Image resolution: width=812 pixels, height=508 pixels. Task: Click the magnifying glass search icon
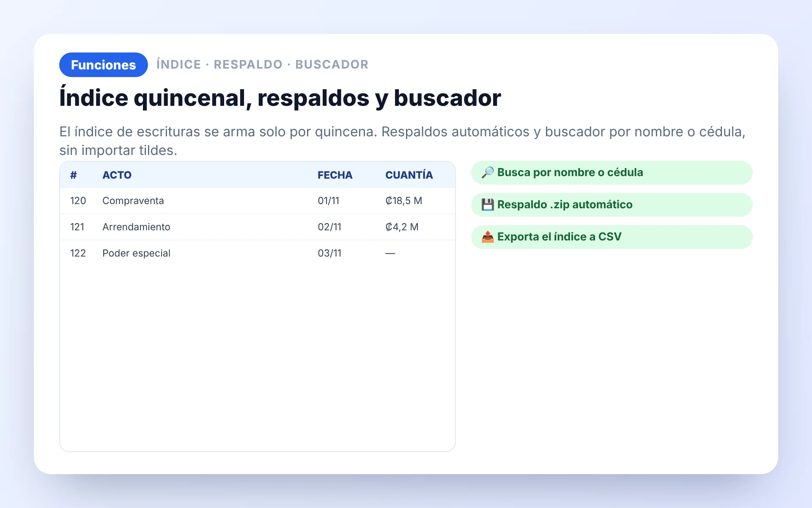coord(488,173)
